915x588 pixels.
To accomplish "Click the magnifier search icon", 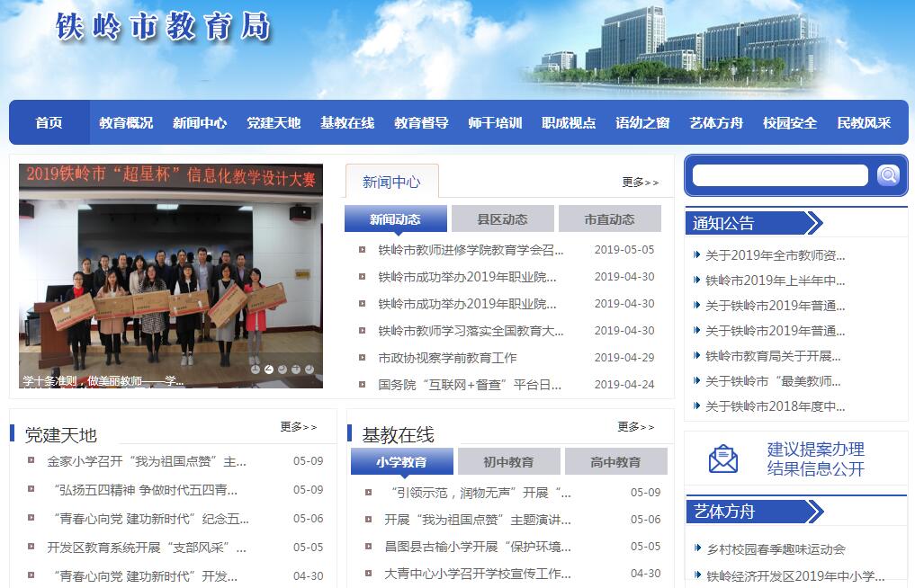I will pos(888,175).
